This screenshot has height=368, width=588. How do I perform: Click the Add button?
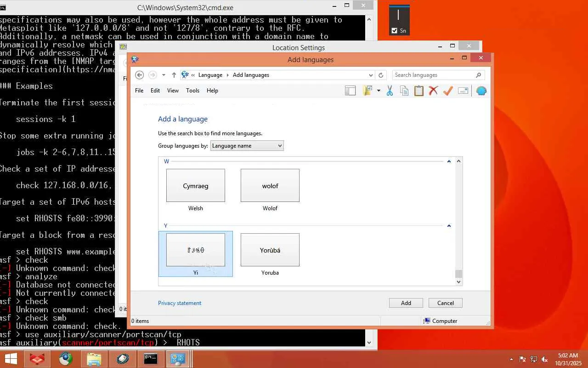406,303
